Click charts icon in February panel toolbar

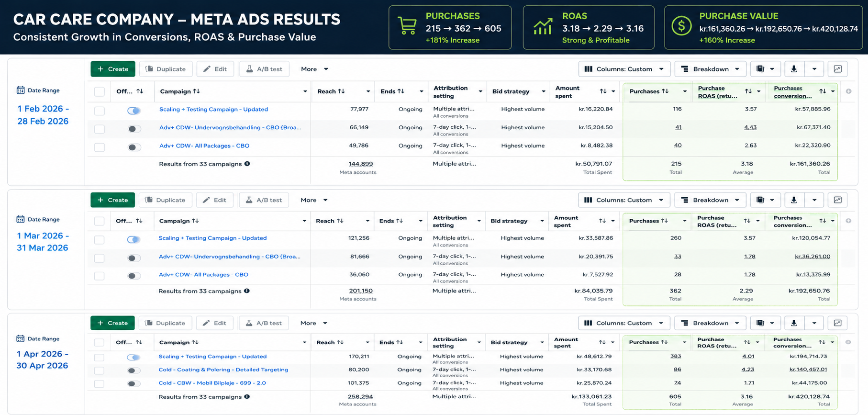click(x=838, y=69)
